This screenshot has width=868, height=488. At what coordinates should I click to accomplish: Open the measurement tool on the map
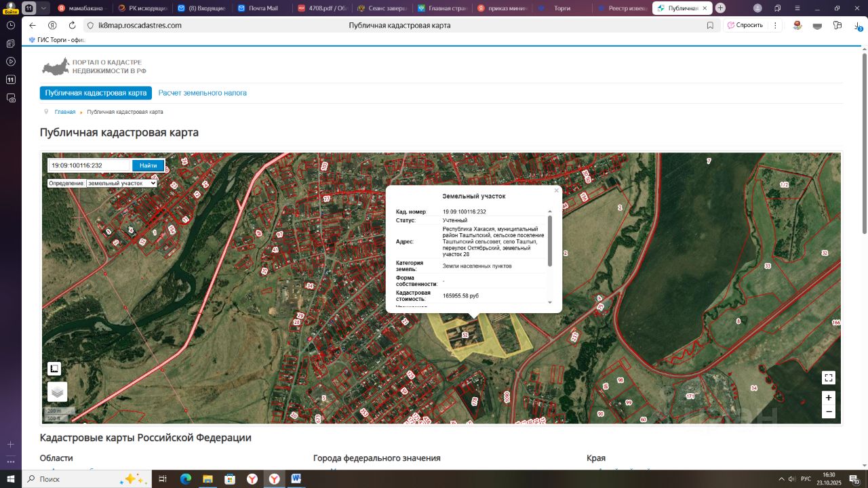[x=54, y=369]
